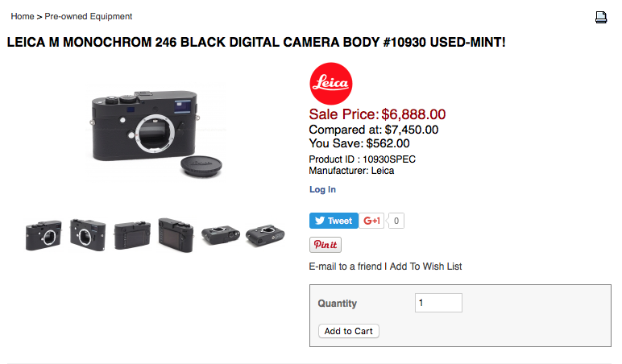622x364 pixels.
Task: Select the first front-view camera thumbnail
Action: (x=44, y=235)
